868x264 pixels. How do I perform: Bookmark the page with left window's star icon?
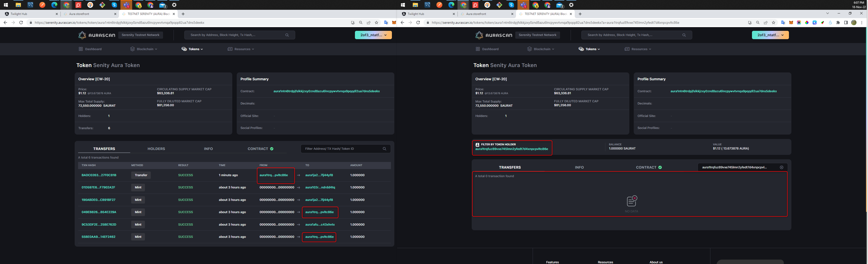click(377, 23)
